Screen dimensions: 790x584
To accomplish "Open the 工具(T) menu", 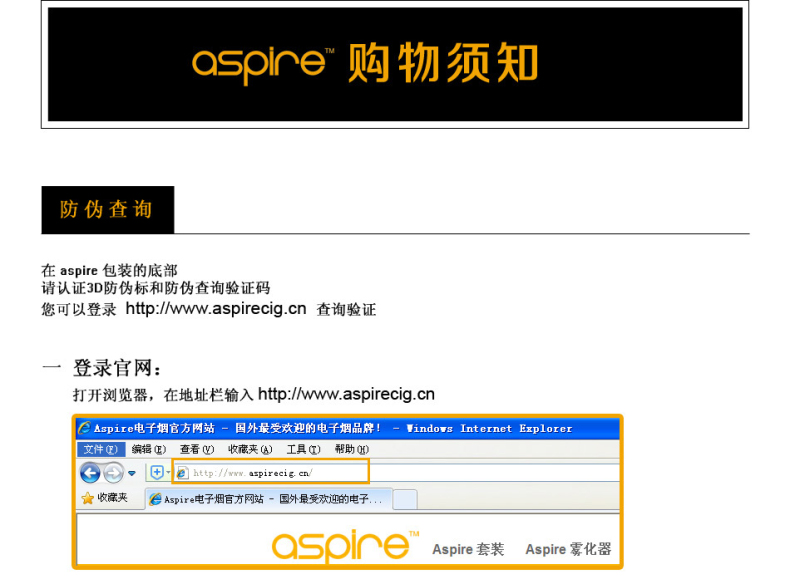I will point(303,449).
